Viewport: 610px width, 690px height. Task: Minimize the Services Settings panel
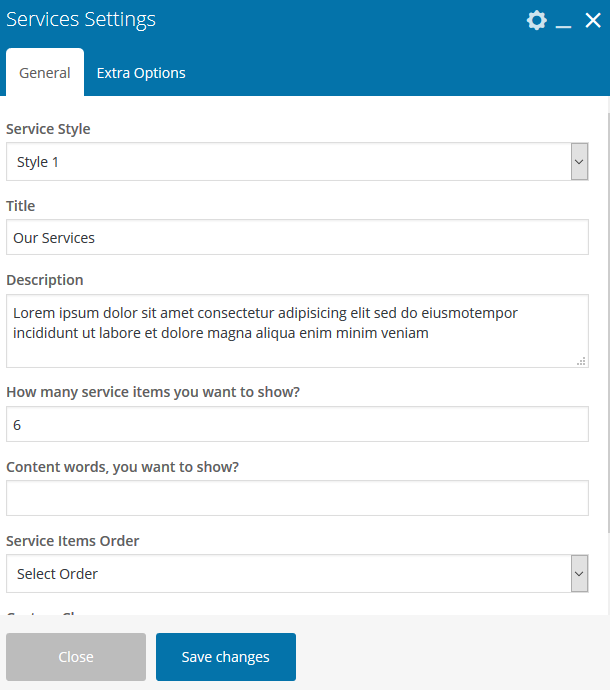click(564, 22)
